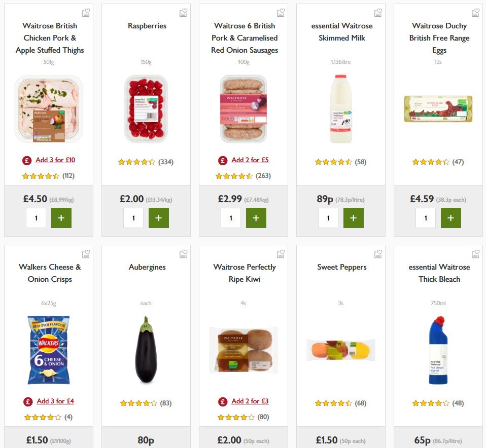Open Waitrose Duchy British Free Range Eggs

(439, 38)
